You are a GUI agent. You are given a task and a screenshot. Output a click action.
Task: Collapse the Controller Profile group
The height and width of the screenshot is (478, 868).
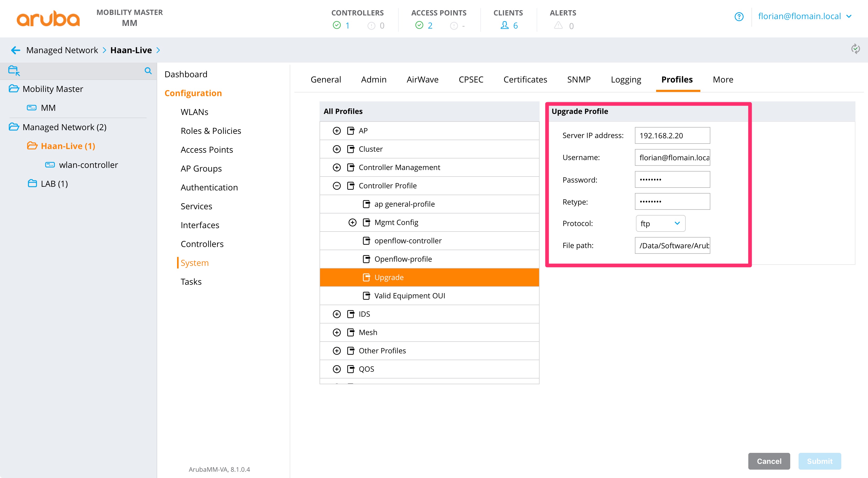point(337,186)
